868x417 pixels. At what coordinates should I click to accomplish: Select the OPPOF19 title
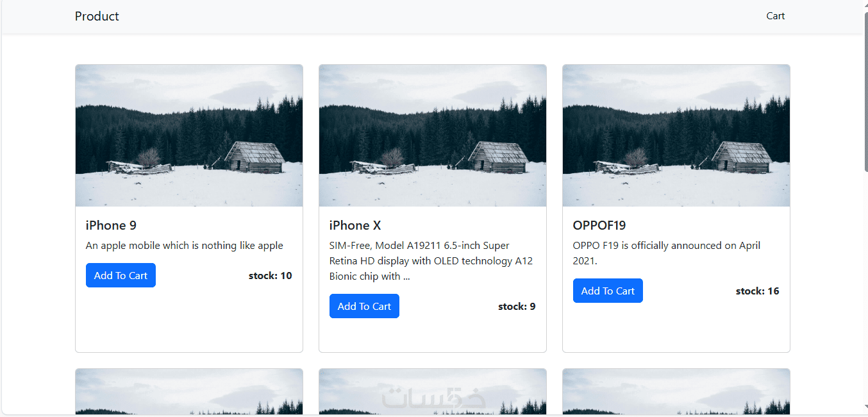(x=599, y=225)
